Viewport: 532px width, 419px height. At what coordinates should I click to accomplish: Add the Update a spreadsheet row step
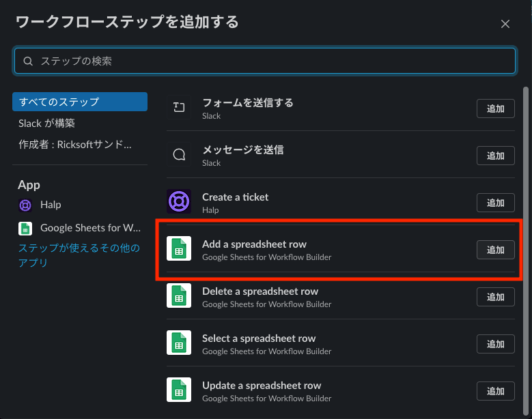coord(495,391)
